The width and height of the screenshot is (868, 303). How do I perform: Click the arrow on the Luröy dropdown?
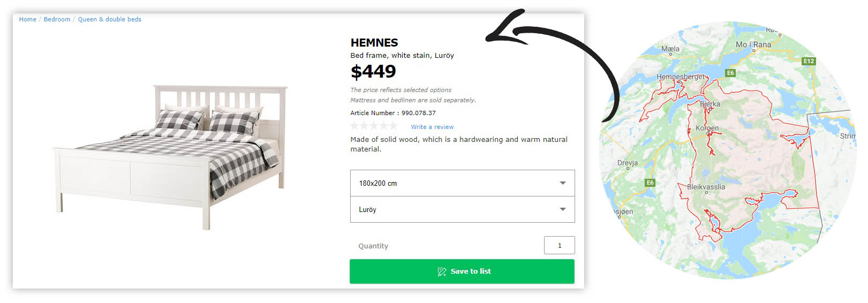click(x=562, y=209)
